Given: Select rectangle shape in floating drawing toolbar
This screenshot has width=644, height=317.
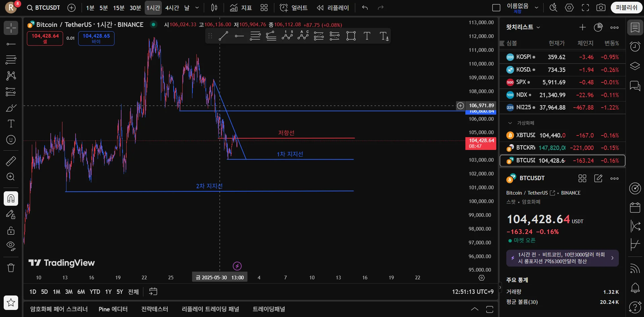Looking at the screenshot, I should coord(351,36).
